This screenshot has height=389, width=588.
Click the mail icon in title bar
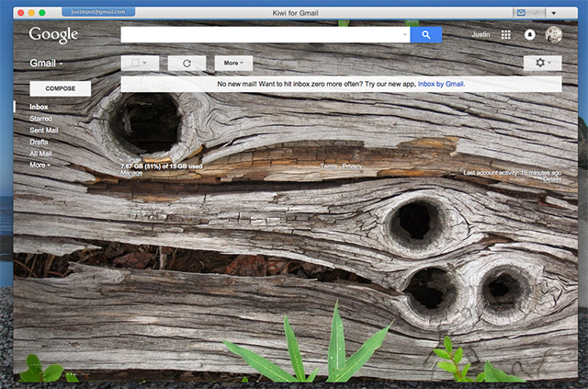[x=522, y=13]
